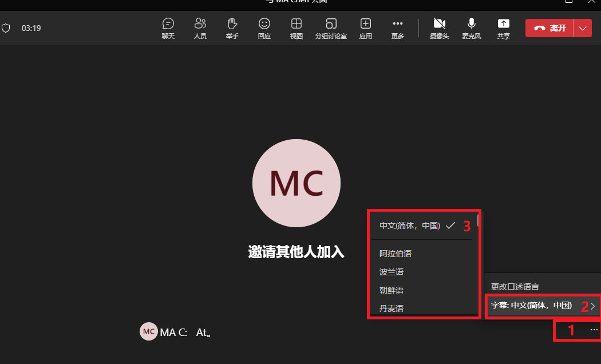Open the Chat (聊天) panel
The height and width of the screenshot is (364, 601).
pyautogui.click(x=168, y=29)
